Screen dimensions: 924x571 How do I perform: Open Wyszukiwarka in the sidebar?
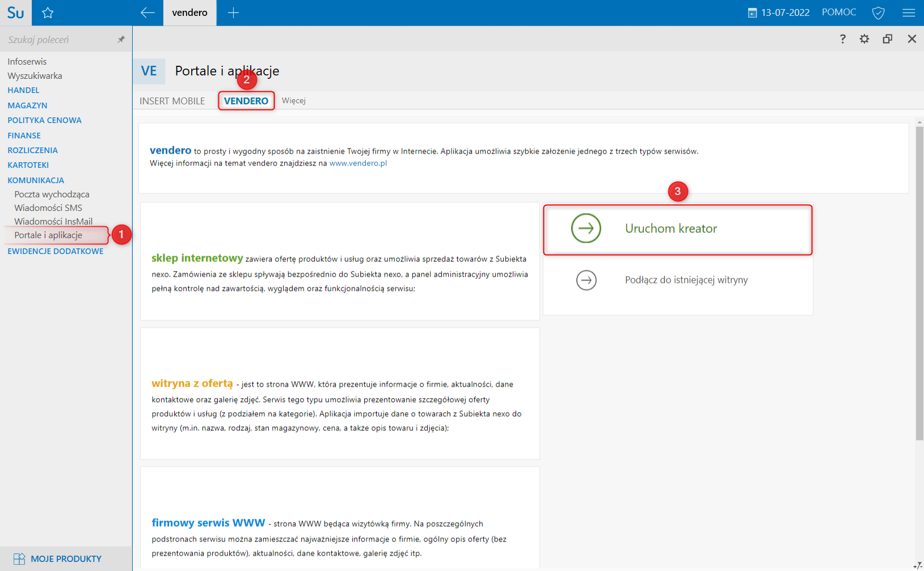tap(35, 75)
